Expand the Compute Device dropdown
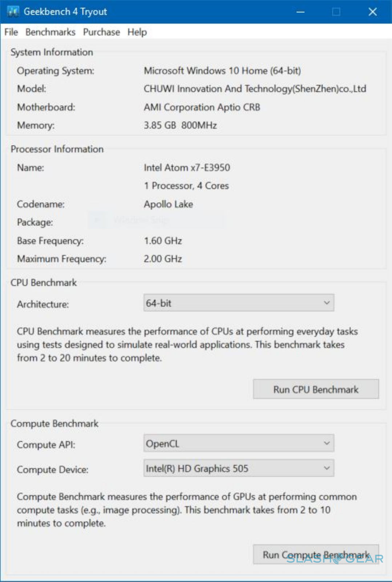The image size is (392, 582). click(239, 469)
